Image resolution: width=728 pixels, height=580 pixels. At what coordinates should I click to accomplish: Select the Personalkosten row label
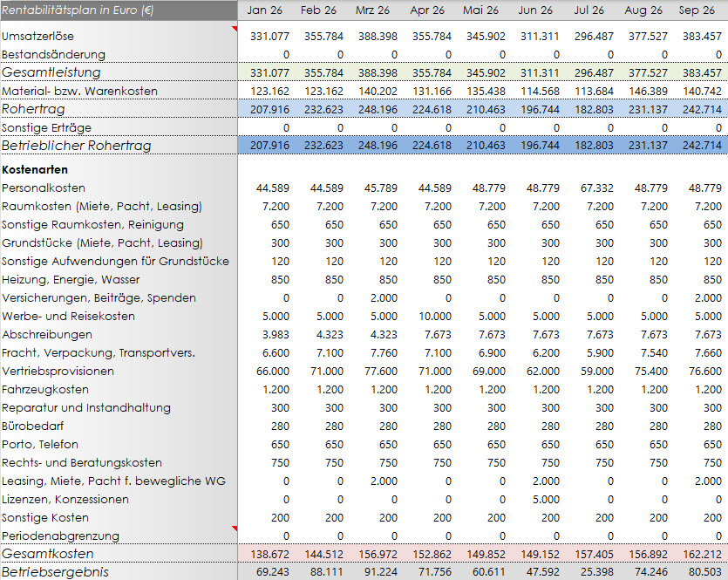coord(44,188)
